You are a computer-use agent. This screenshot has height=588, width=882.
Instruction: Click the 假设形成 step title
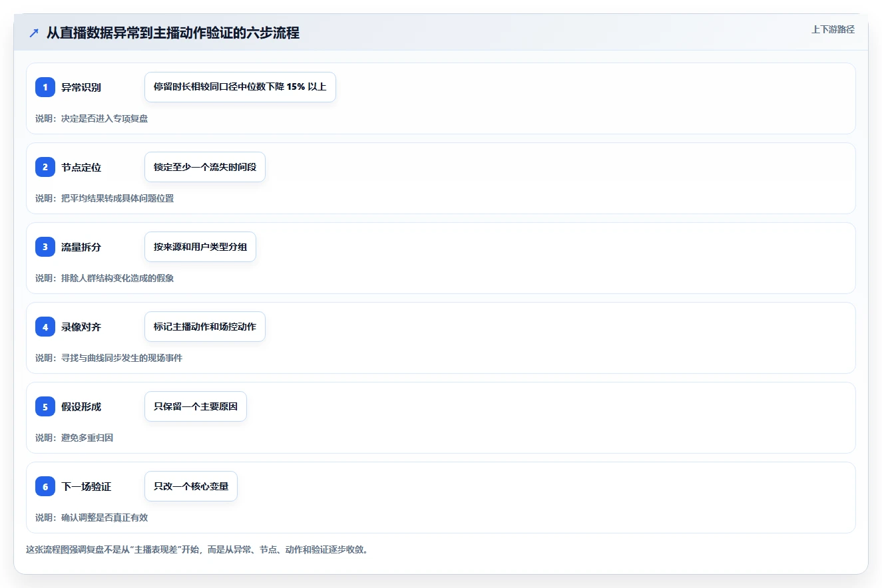click(x=81, y=406)
